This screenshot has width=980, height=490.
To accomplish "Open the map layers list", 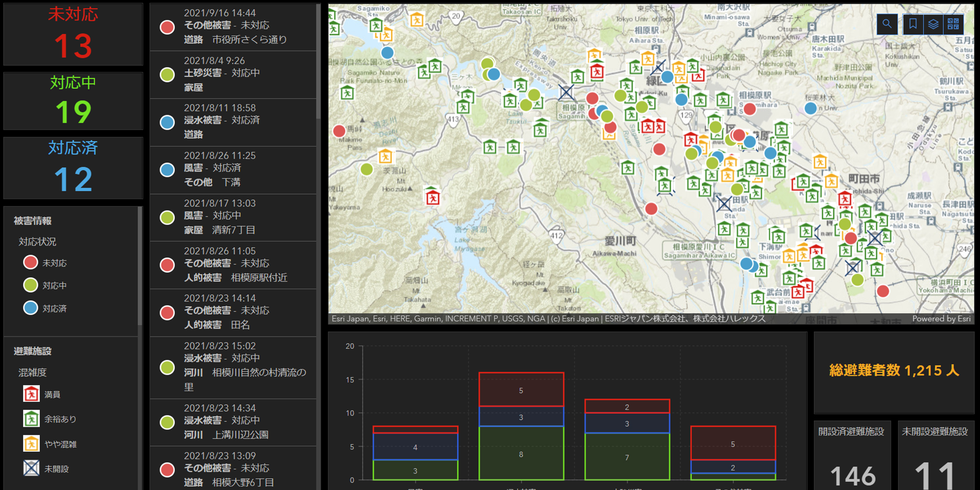I will click(933, 24).
